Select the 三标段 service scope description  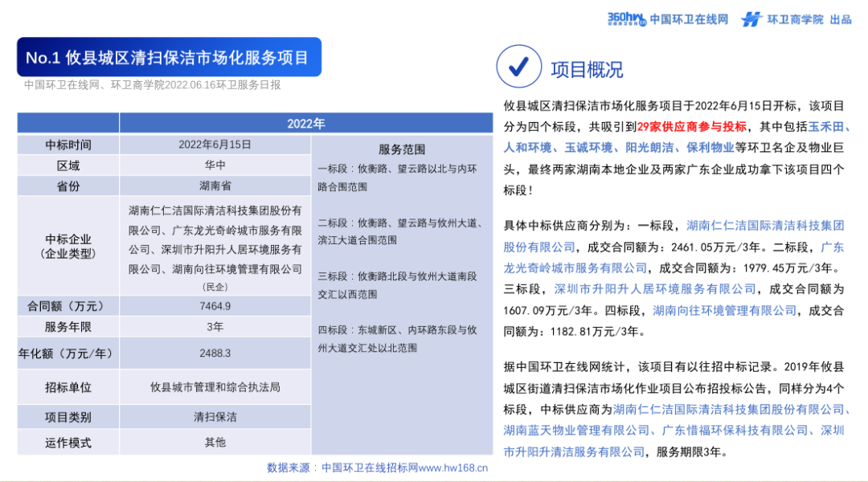click(x=397, y=285)
